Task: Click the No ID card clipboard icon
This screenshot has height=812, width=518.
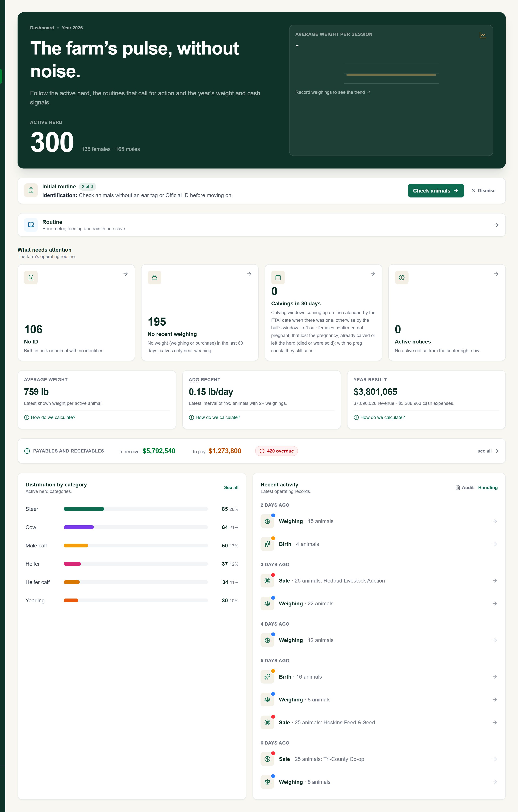Action: tap(31, 278)
